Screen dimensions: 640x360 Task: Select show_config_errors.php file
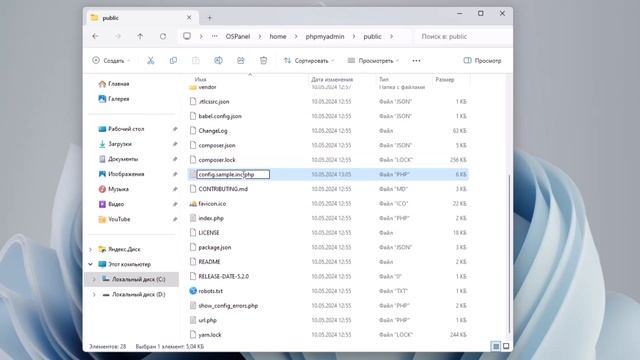click(228, 305)
